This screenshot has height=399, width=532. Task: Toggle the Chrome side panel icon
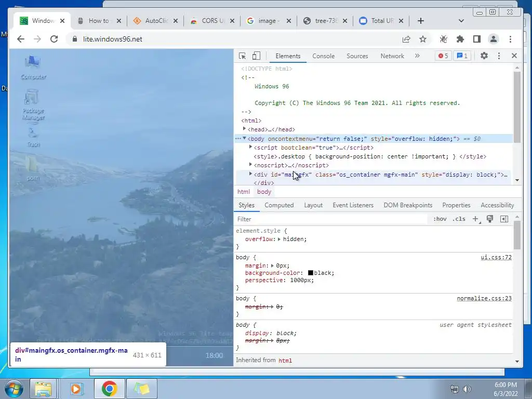[477, 39]
